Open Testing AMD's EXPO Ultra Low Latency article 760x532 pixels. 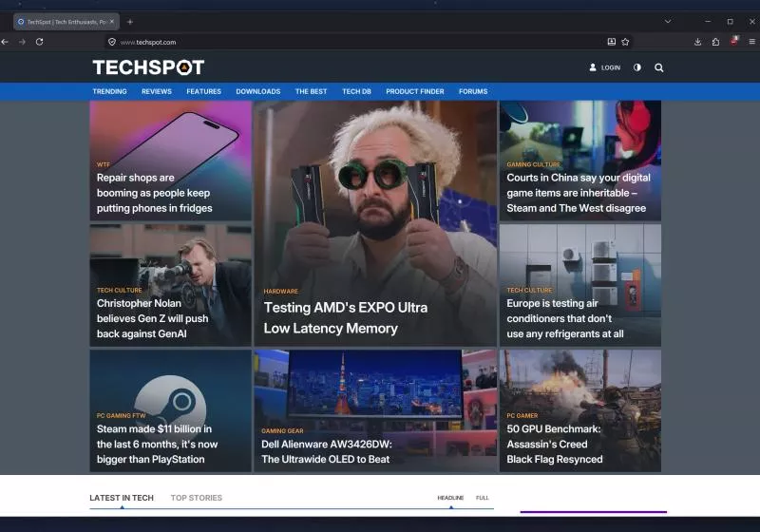click(x=346, y=318)
